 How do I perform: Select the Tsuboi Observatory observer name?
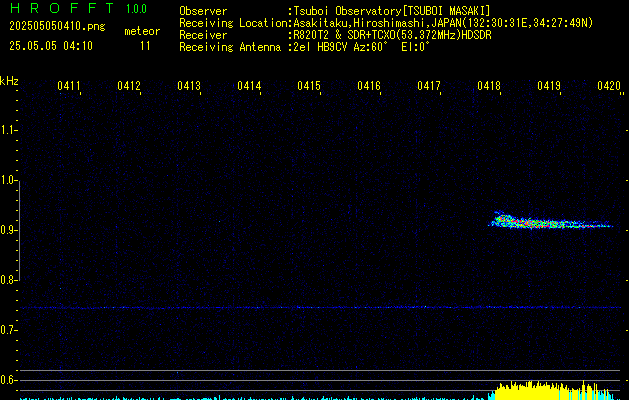pyautogui.click(x=391, y=10)
